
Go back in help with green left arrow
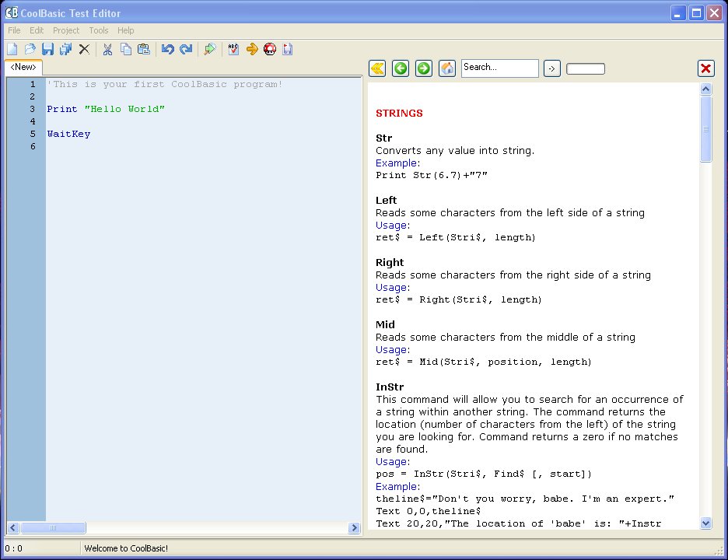coord(401,68)
